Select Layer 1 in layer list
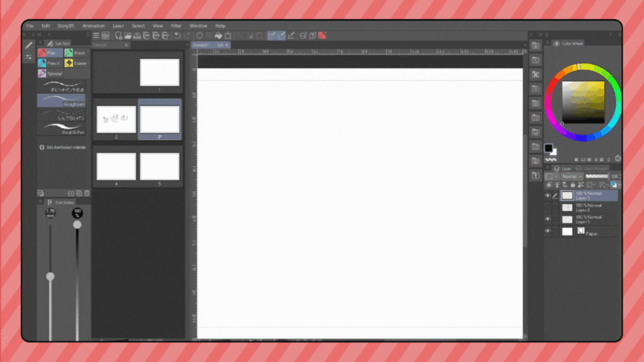Viewport: 644px width, 362px height. pos(589,220)
